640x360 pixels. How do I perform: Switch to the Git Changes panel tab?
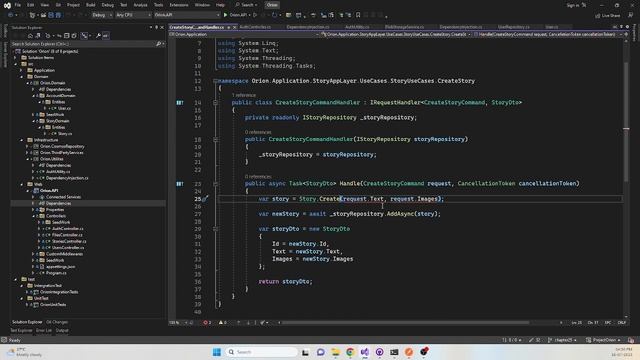(x=57, y=322)
